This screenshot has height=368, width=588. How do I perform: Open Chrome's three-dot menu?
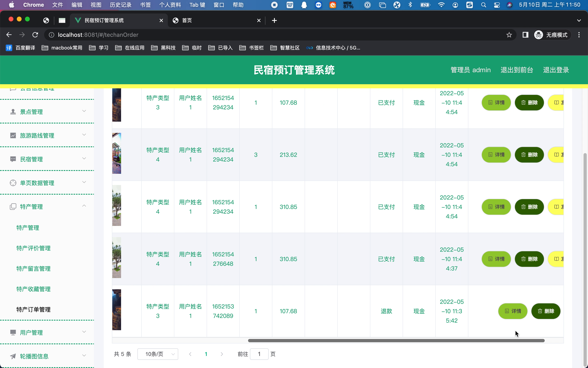pyautogui.click(x=579, y=35)
